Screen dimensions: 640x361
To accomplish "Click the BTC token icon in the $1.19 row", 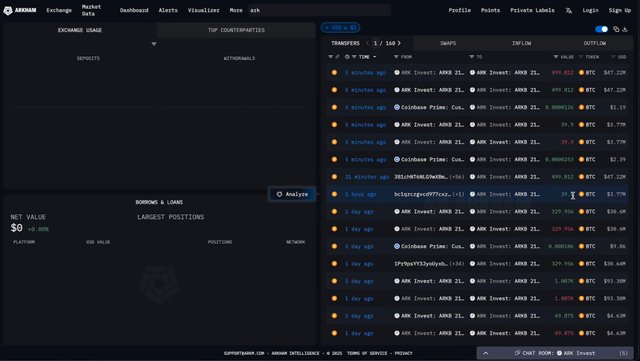I will tap(581, 107).
